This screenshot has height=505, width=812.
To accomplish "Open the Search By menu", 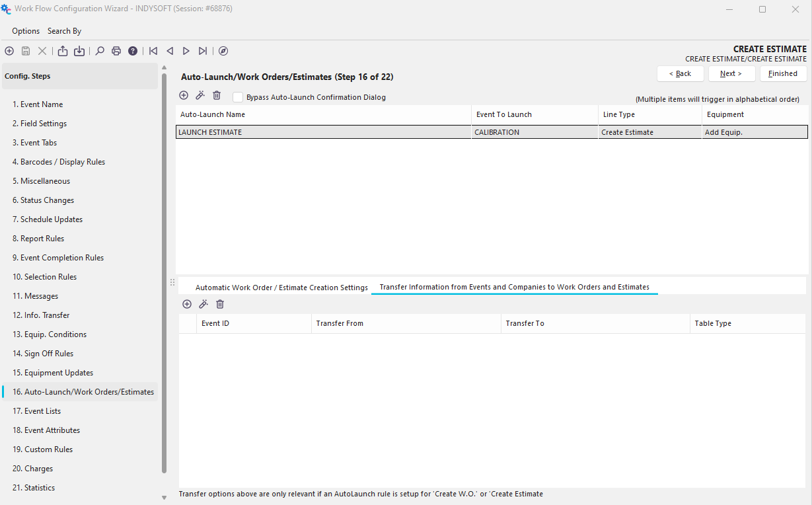I will pyautogui.click(x=64, y=31).
